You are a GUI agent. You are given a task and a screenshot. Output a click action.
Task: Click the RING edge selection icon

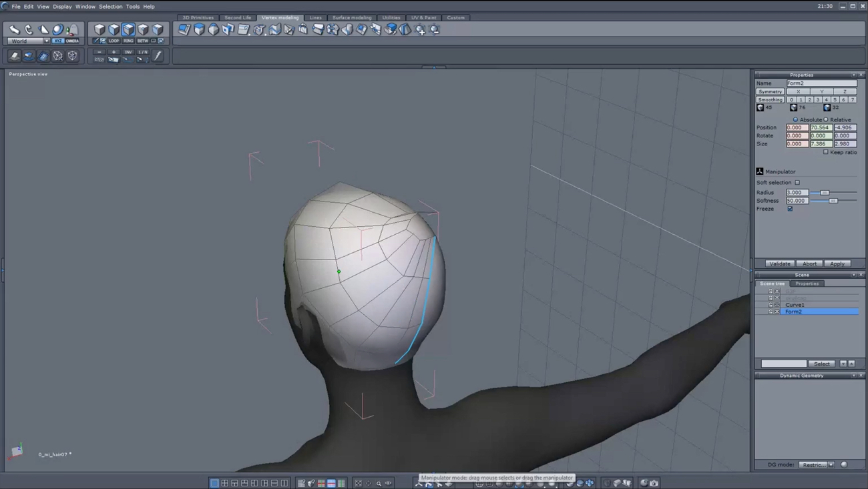pyautogui.click(x=128, y=41)
